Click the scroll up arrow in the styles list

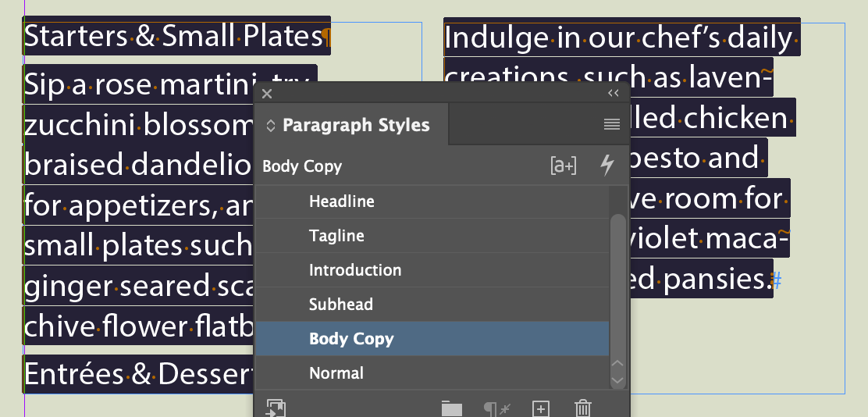(x=617, y=363)
